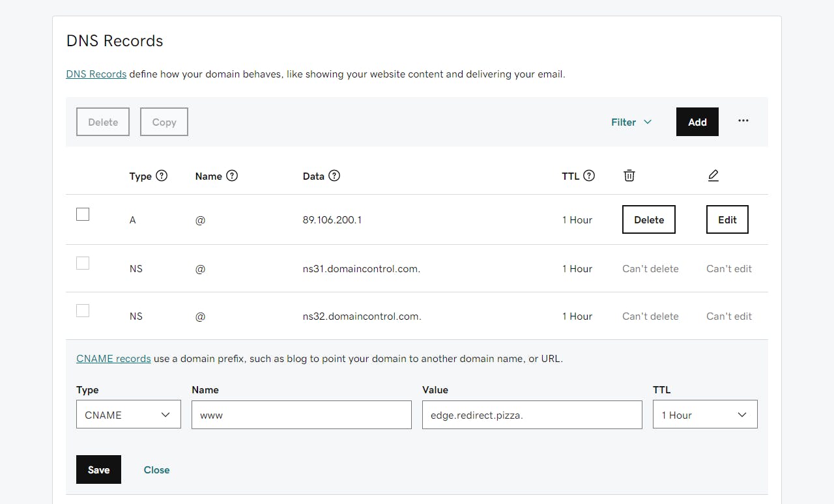Edit the A record for 89.106.200.1
Screen dimensions: 834x504
727,220
